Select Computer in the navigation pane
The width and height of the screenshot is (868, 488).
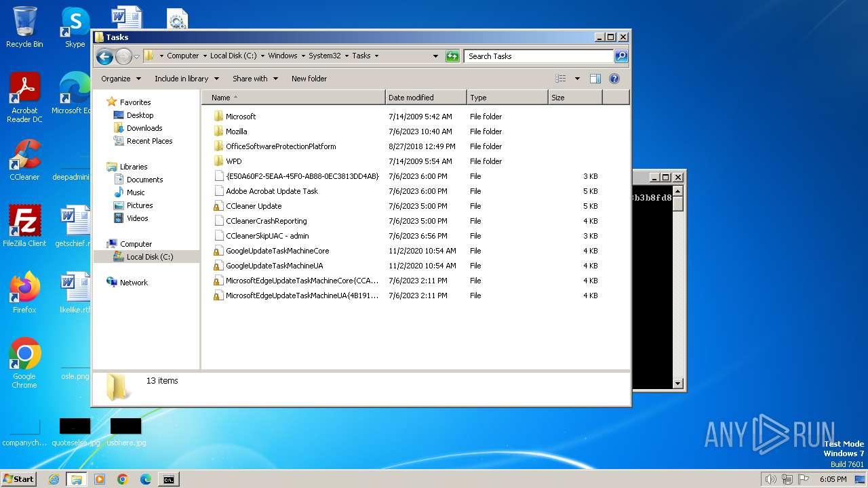pyautogui.click(x=136, y=244)
